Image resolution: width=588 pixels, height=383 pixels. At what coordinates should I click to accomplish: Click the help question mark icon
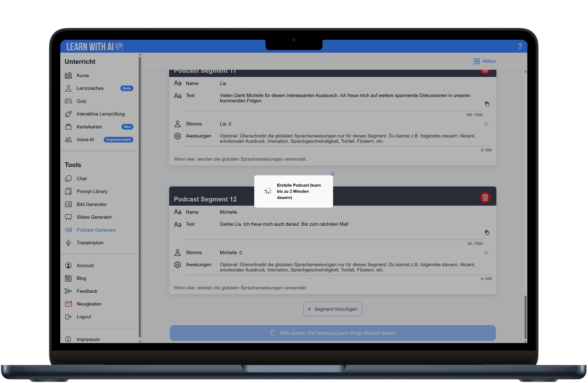pos(520,46)
